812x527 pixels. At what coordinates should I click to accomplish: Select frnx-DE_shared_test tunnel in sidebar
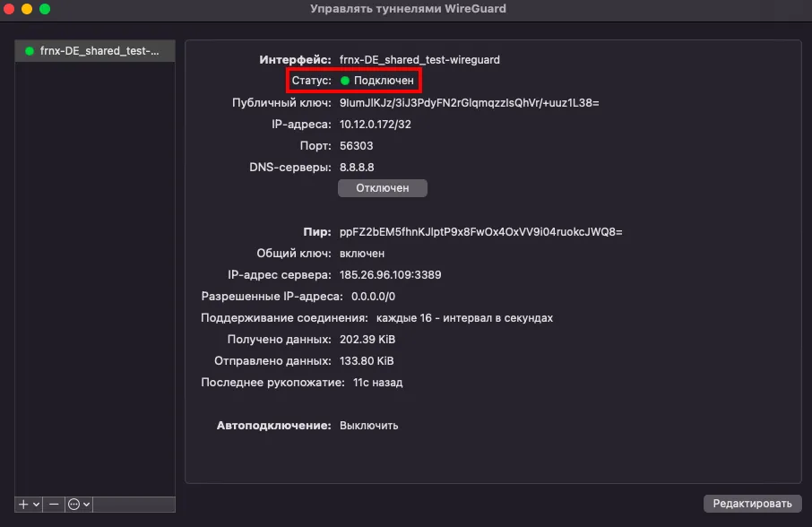[95, 51]
